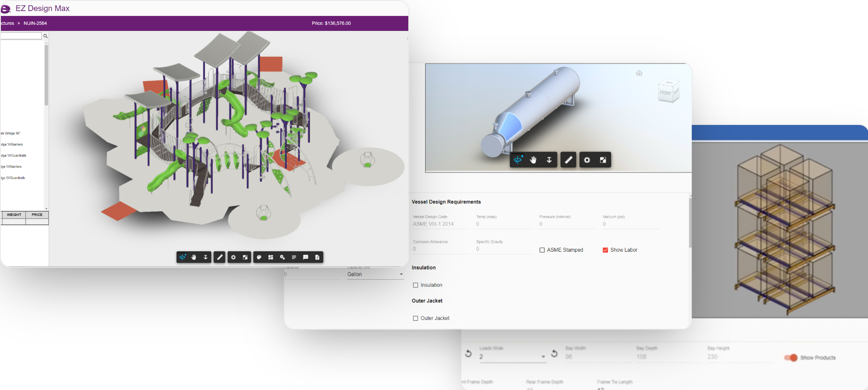The image size is (868, 390).
Task: Open settings gear in playground viewer toolbar
Action: [233, 257]
